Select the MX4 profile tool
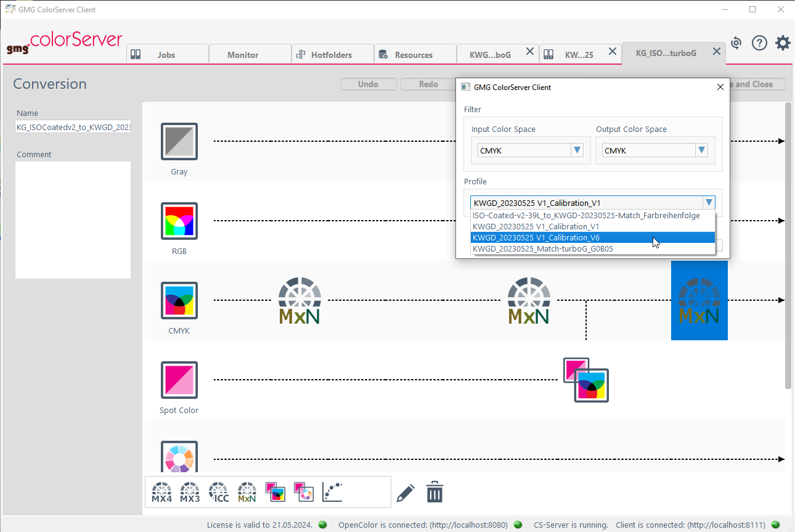The height and width of the screenshot is (532, 795). 161,492
